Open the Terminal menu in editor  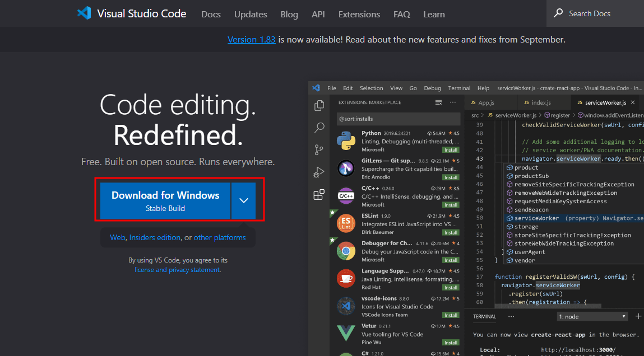[459, 88]
